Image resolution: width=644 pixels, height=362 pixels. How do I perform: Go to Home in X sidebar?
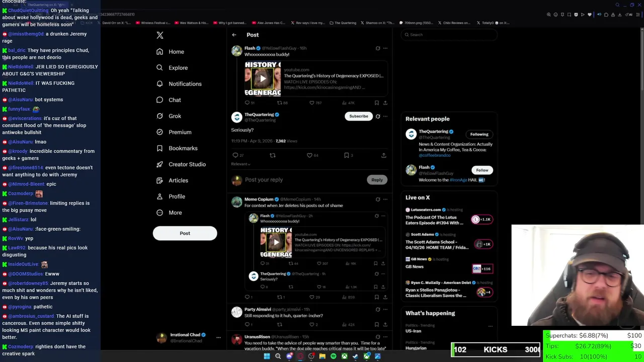point(170,52)
